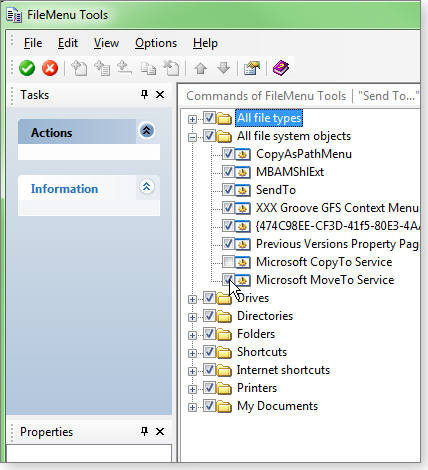428x470 pixels.
Task: Click the CopyAsPathMenu shell extension icon
Action: click(242, 154)
